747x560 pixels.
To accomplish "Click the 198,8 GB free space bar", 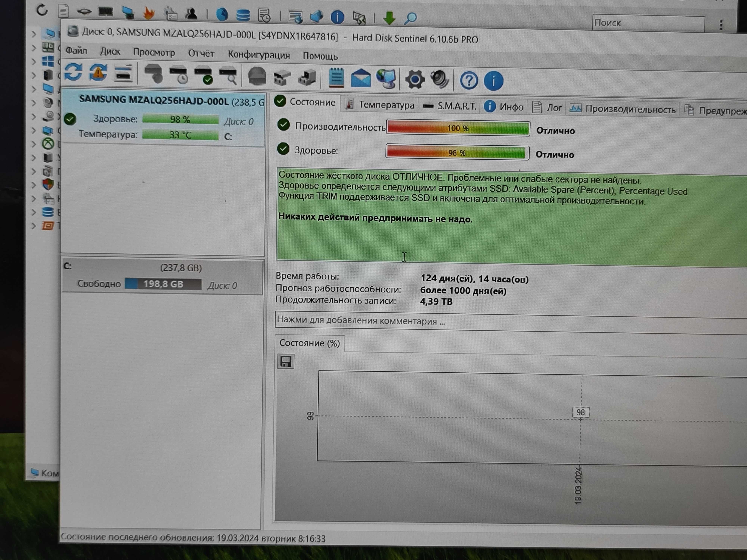I will [x=163, y=284].
